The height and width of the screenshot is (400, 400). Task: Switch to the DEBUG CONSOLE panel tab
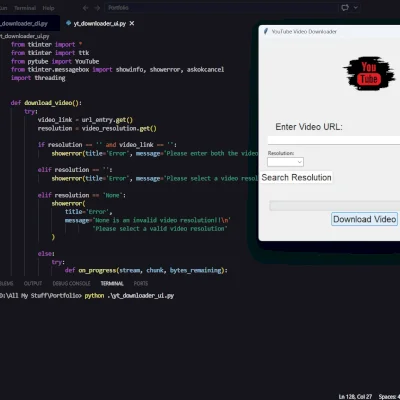pyautogui.click(x=71, y=283)
